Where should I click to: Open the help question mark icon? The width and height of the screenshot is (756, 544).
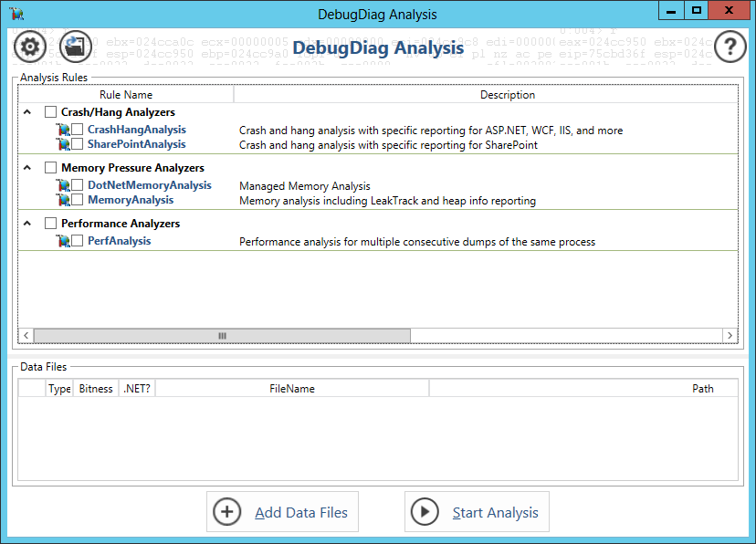coord(730,47)
